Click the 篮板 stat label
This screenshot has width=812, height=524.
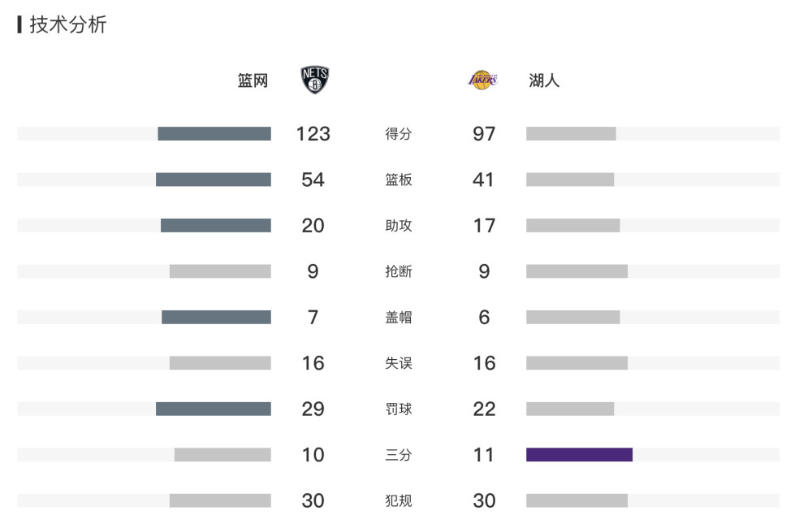click(x=398, y=180)
